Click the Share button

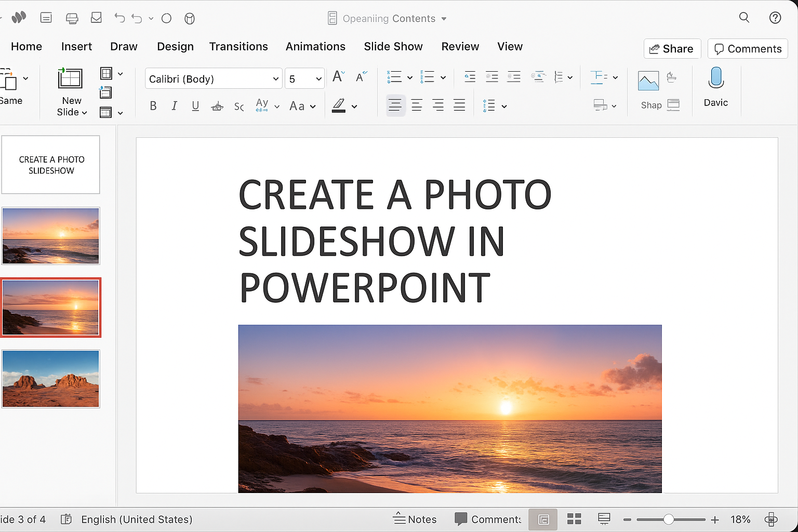(x=672, y=48)
